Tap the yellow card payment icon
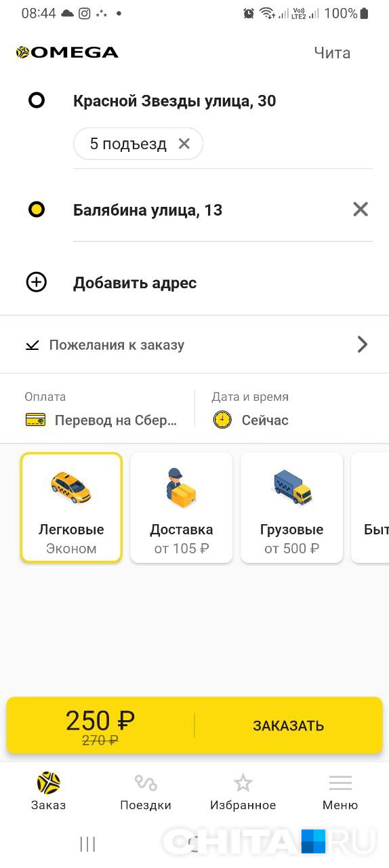Screen dimensions: 389x868 pyautogui.click(x=35, y=420)
